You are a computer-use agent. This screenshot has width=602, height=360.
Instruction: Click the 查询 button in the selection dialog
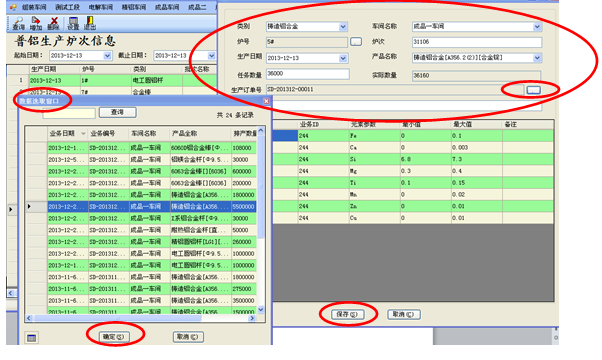click(x=117, y=112)
